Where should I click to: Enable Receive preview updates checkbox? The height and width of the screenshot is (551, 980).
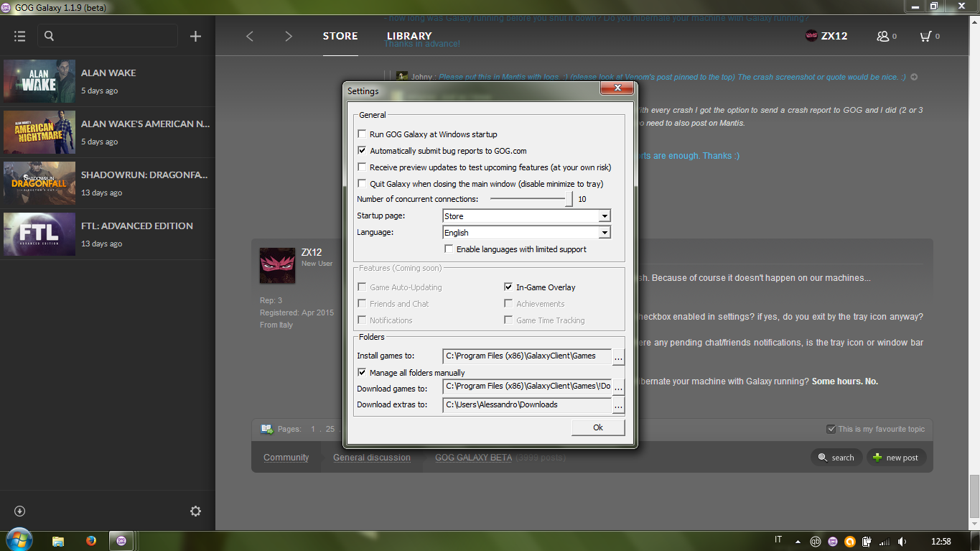362,167
